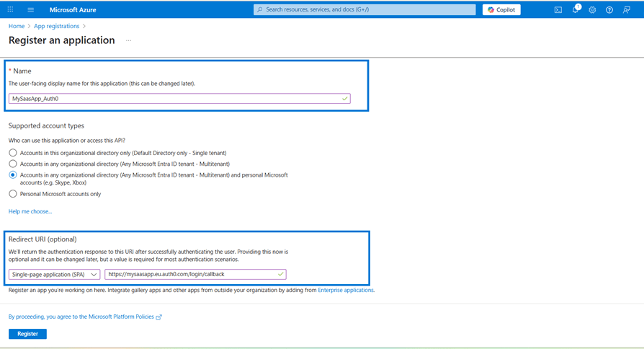Open the notifications bell
The width and height of the screenshot is (644, 349).
pos(575,10)
